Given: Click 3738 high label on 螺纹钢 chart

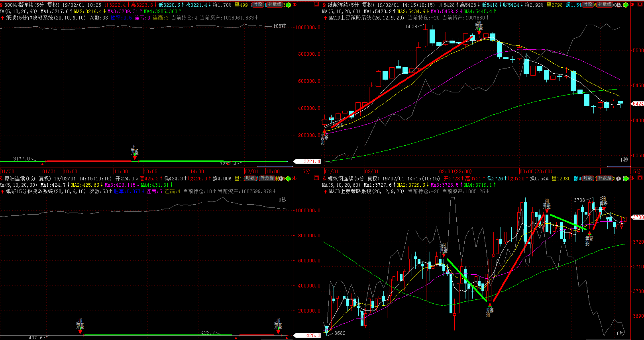Looking at the screenshot, I should (x=579, y=200).
